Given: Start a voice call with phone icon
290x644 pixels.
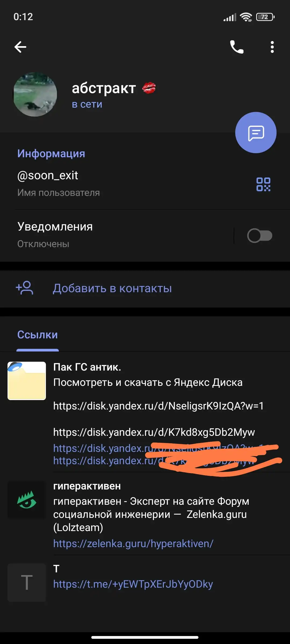Looking at the screenshot, I should point(237,47).
